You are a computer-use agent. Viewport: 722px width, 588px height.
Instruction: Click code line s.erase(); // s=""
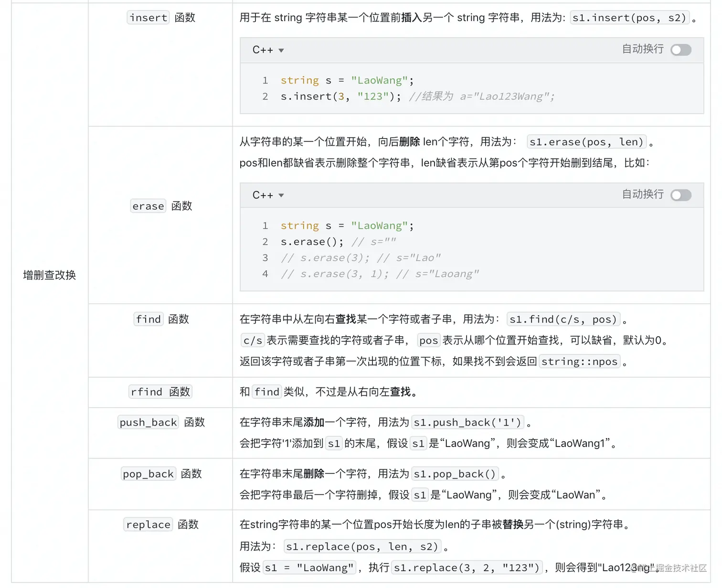(338, 242)
